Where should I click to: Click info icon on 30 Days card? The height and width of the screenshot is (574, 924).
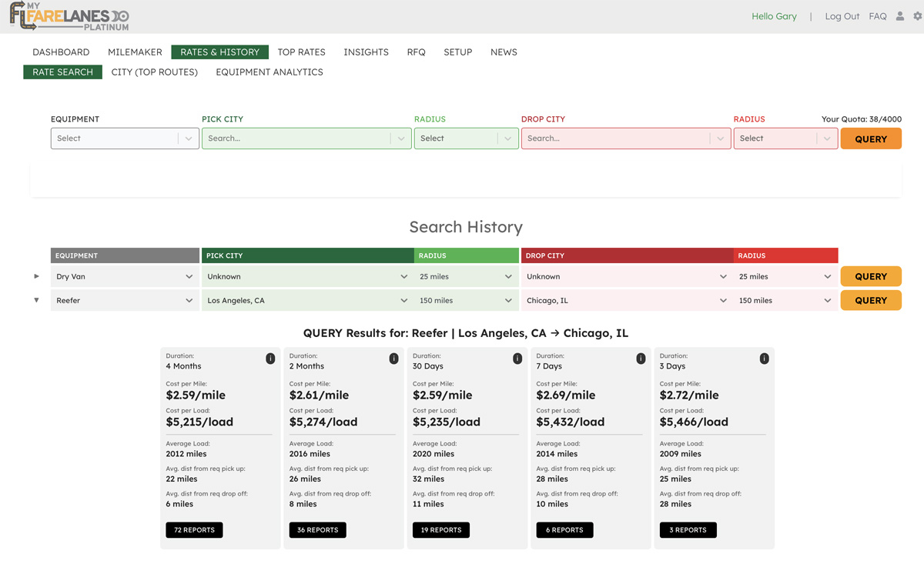(517, 359)
